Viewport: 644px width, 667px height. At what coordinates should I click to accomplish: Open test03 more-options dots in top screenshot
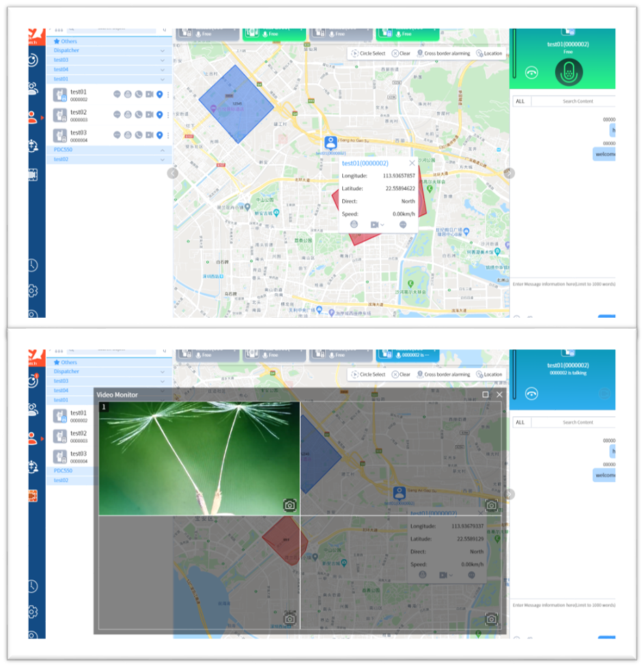click(x=168, y=135)
